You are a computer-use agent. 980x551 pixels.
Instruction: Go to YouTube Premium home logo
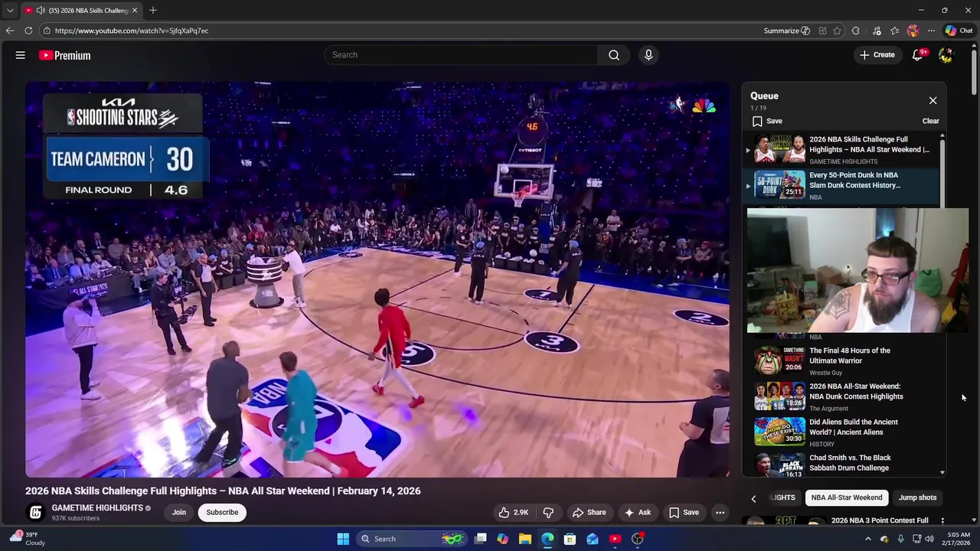(65, 55)
